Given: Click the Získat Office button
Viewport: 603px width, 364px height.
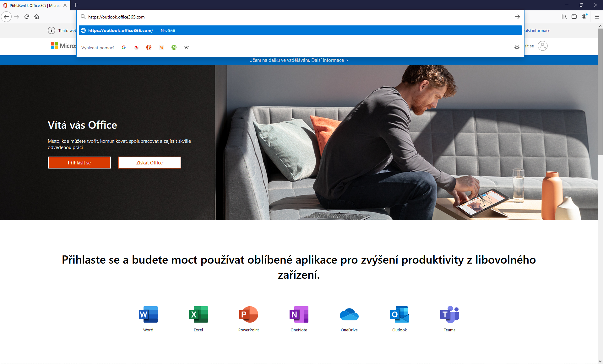Looking at the screenshot, I should (149, 163).
